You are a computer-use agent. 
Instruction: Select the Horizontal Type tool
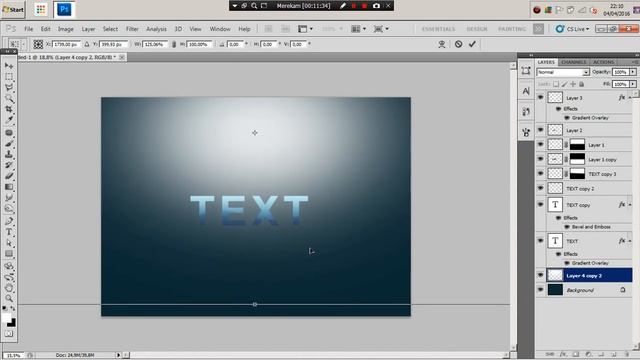pos(9,232)
